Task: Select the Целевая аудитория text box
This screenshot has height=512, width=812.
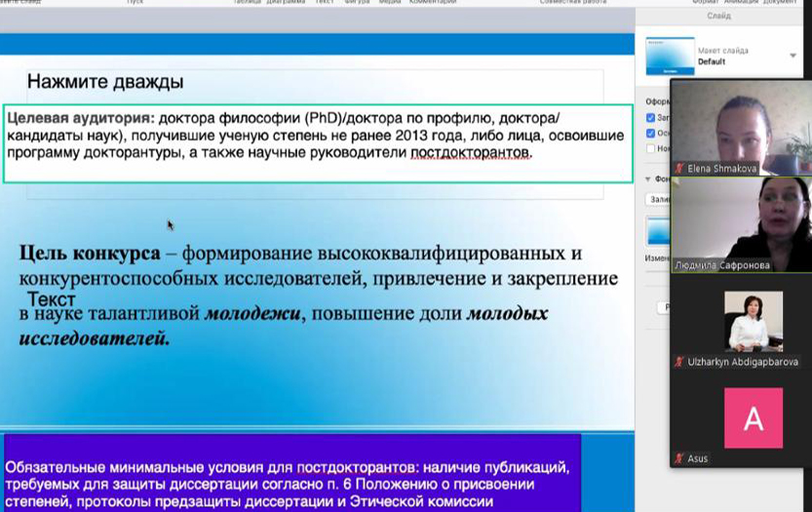Action: pos(317,142)
